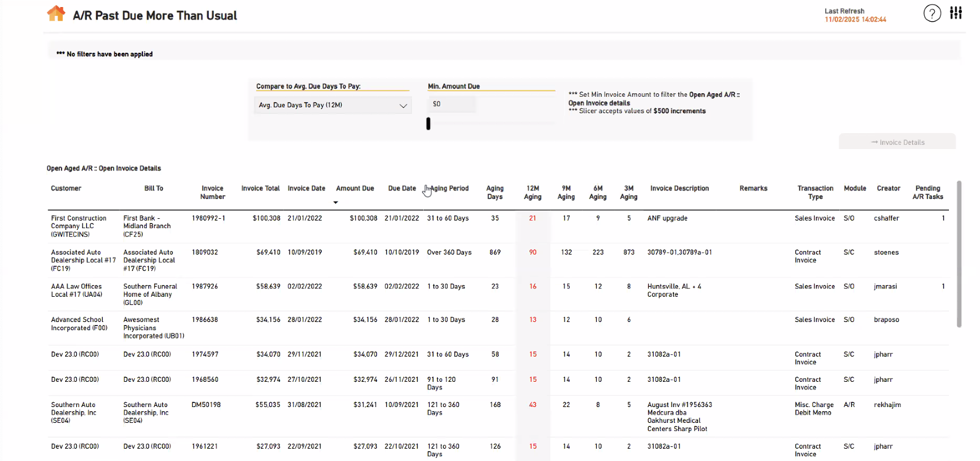Select invoice number 1974597
980x461 pixels.
[205, 354]
